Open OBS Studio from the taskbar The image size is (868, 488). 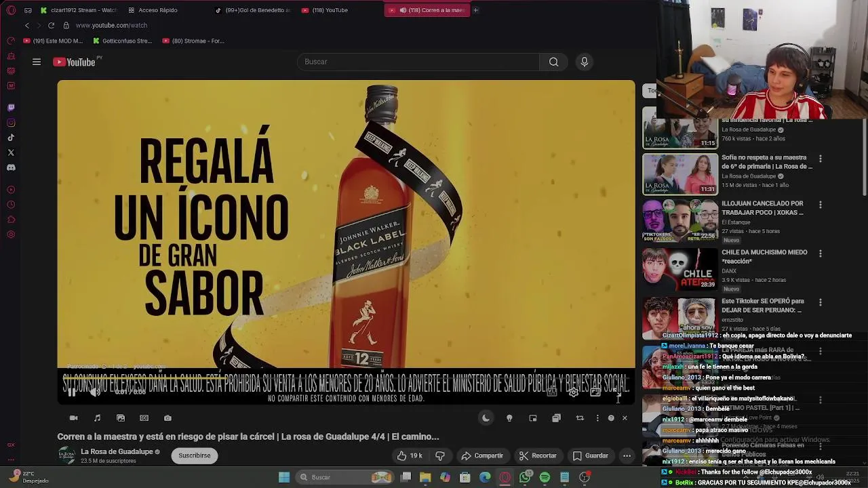click(584, 477)
